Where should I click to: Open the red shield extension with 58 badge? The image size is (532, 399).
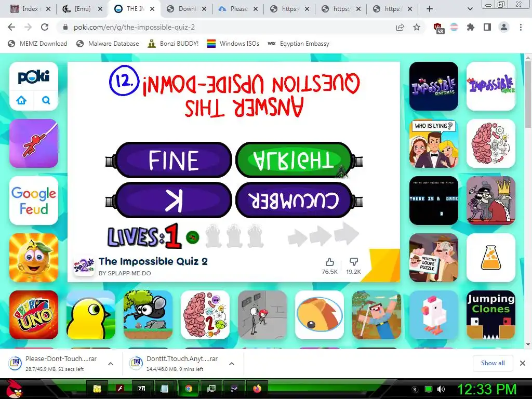pyautogui.click(x=438, y=28)
